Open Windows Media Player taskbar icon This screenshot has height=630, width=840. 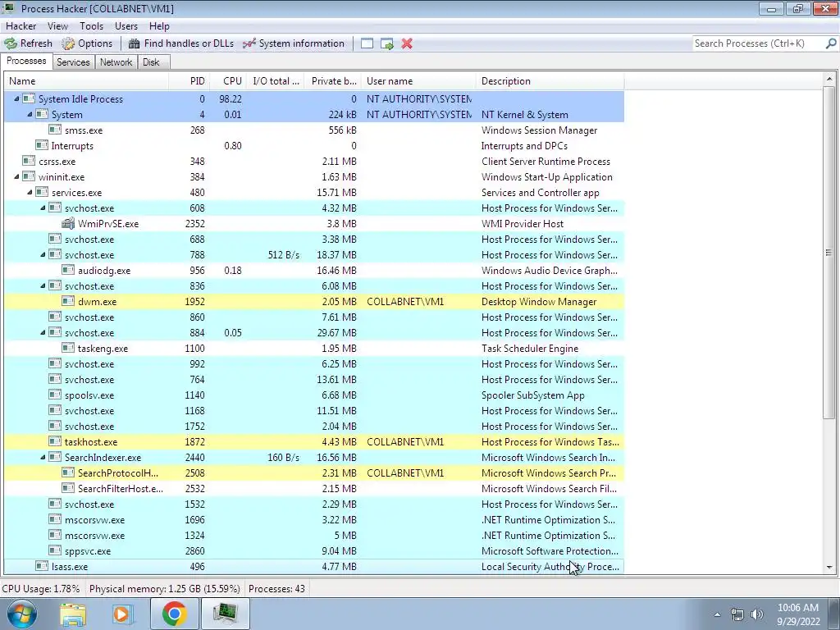pyautogui.click(x=123, y=614)
